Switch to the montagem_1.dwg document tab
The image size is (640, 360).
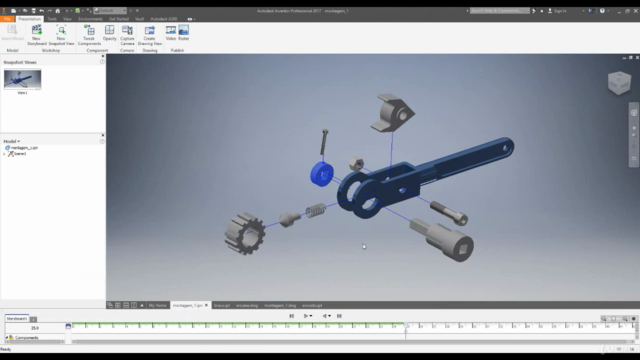click(280, 305)
